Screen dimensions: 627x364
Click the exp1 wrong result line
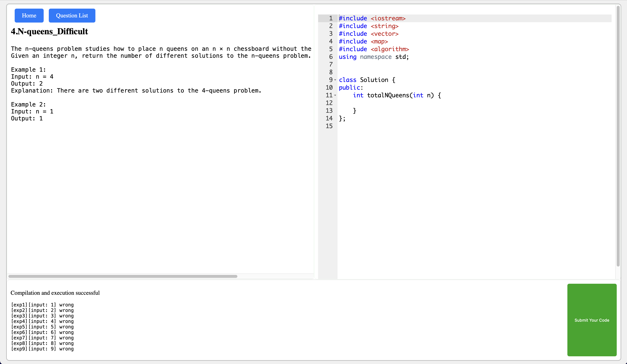[42, 305]
